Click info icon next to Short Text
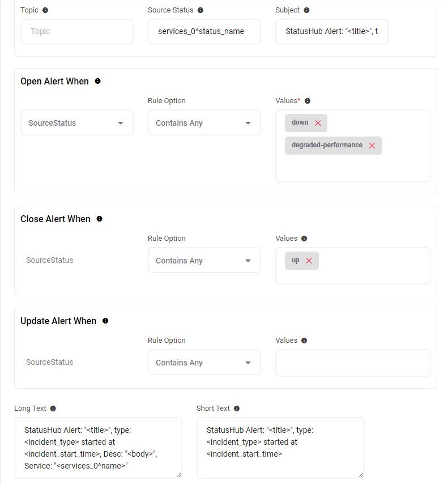 [237, 409]
